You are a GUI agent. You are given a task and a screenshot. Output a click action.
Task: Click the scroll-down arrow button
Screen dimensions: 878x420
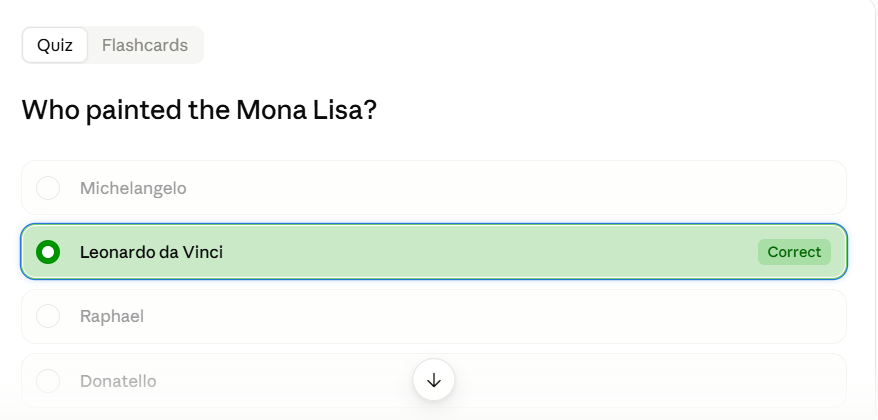pos(434,380)
